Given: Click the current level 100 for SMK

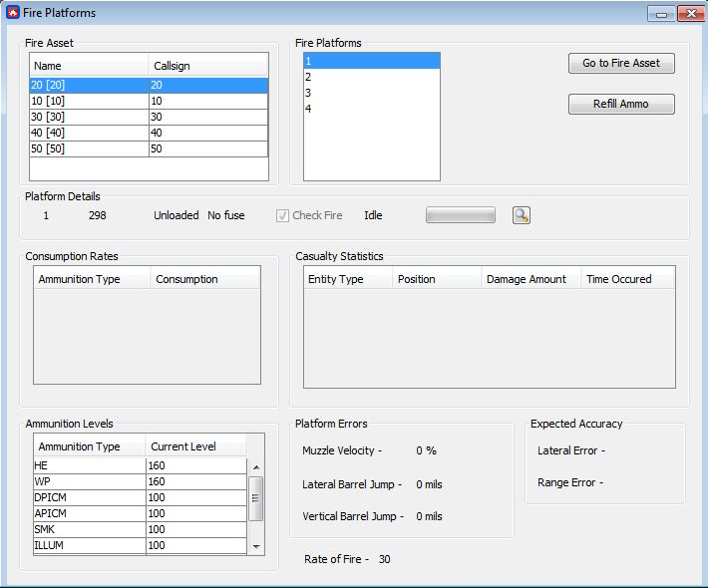Looking at the screenshot, I should [196, 529].
